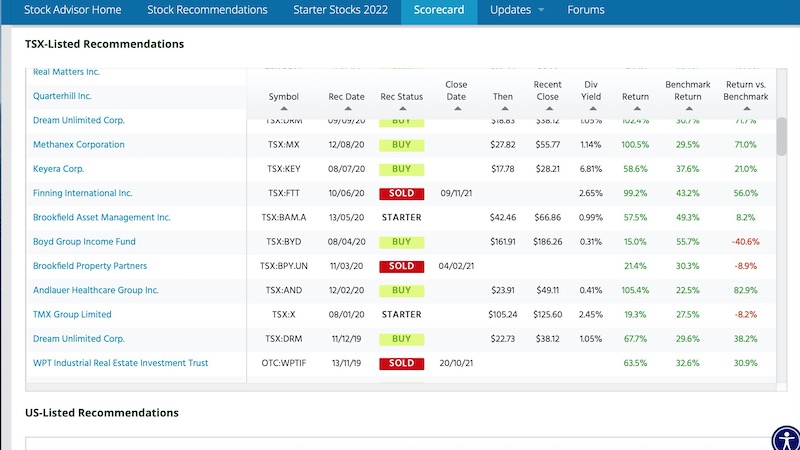This screenshot has width=800, height=450.
Task: Open the Forums tab
Action: point(586,10)
